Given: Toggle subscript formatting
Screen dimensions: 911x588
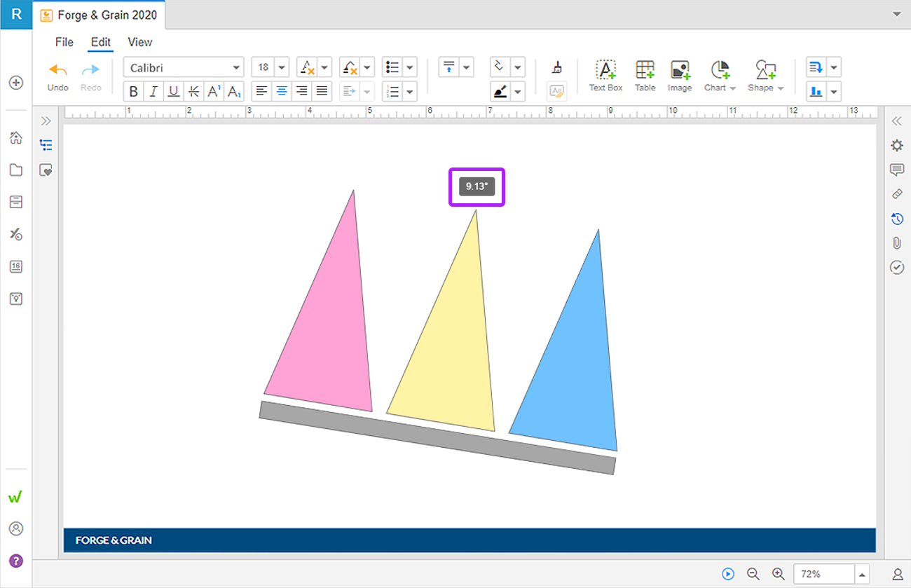Looking at the screenshot, I should [234, 91].
